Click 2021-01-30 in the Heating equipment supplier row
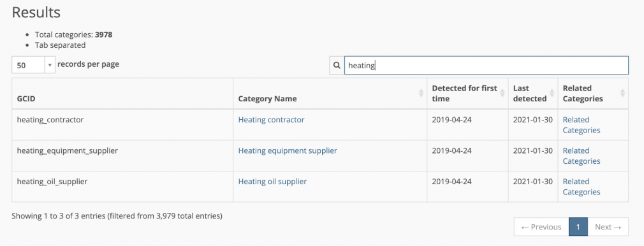644x246 pixels. [532, 150]
